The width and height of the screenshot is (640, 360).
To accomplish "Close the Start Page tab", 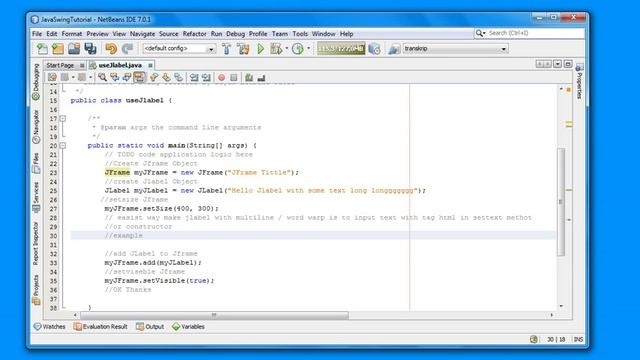I will pyautogui.click(x=82, y=65).
